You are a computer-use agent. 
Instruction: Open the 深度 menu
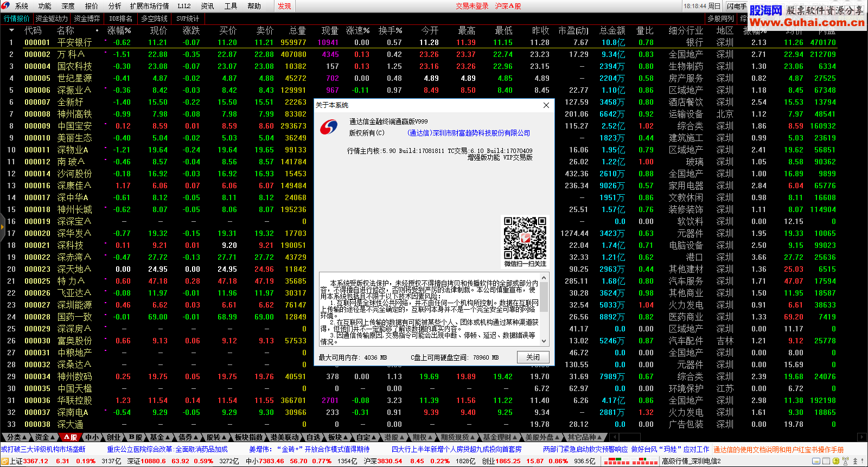[x=68, y=6]
